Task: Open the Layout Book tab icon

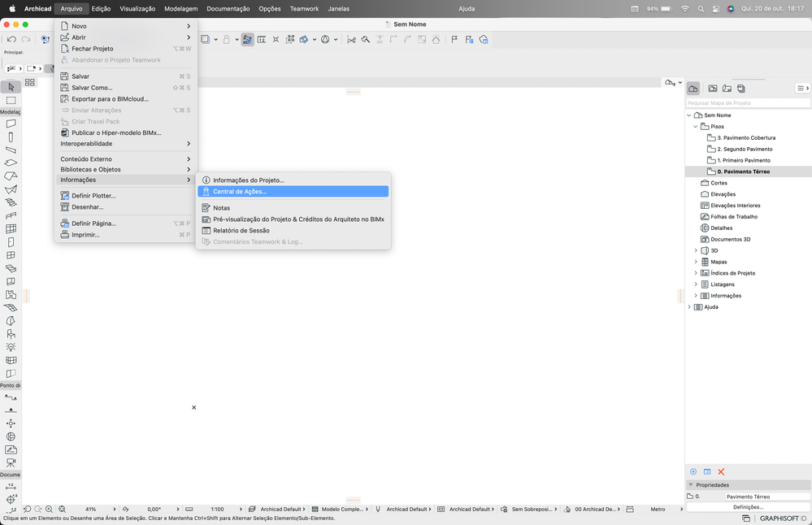Action: pos(727,89)
